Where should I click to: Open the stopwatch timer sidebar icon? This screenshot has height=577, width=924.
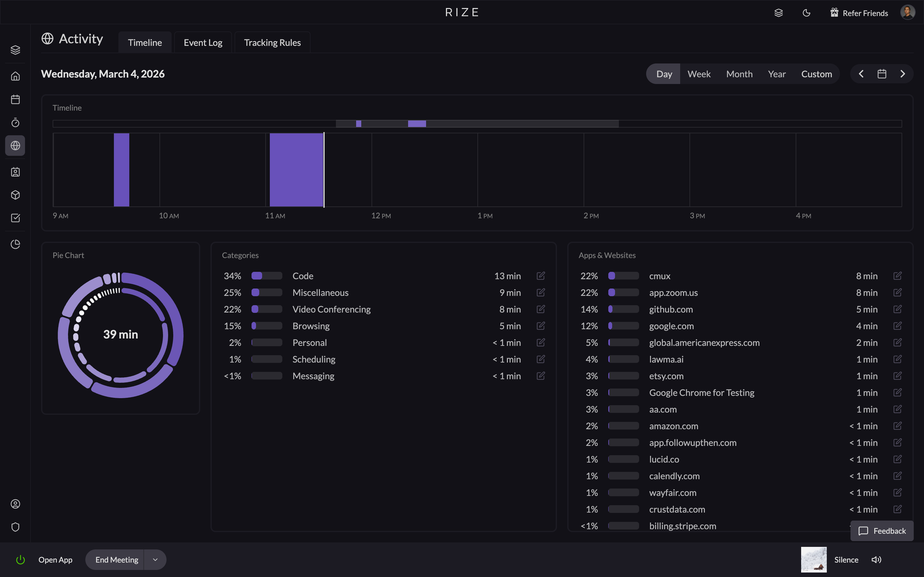pos(15,122)
